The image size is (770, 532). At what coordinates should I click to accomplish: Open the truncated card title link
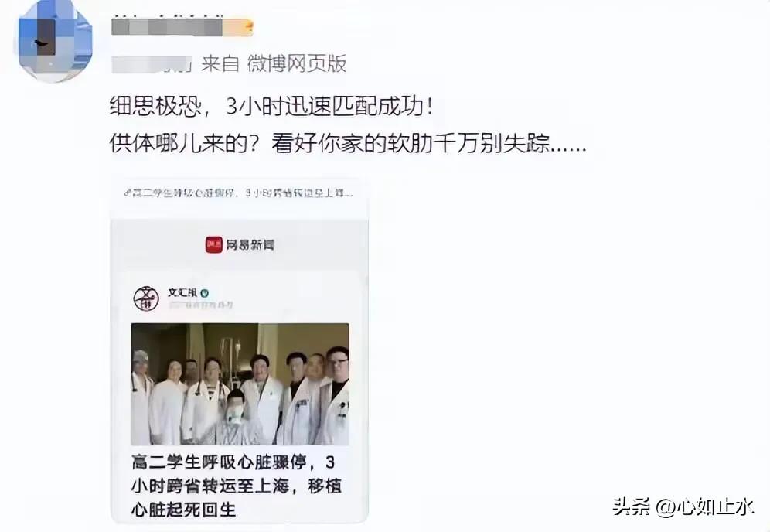tap(242, 193)
